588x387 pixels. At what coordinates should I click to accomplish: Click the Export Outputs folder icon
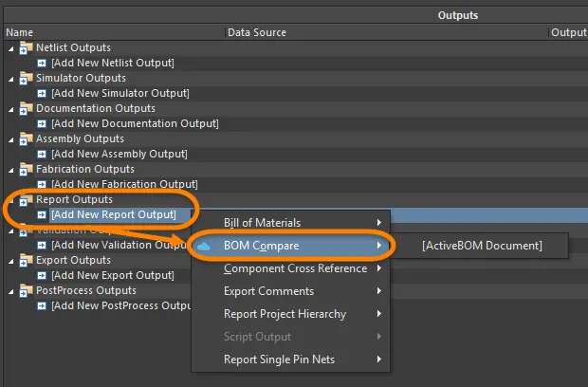(26, 260)
